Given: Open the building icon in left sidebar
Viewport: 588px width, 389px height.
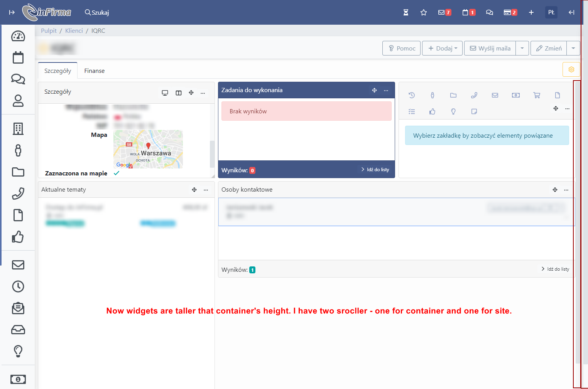Looking at the screenshot, I should [18, 128].
